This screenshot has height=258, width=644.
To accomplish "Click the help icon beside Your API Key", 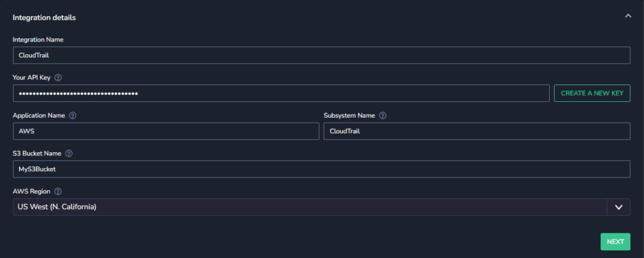I will tap(58, 77).
